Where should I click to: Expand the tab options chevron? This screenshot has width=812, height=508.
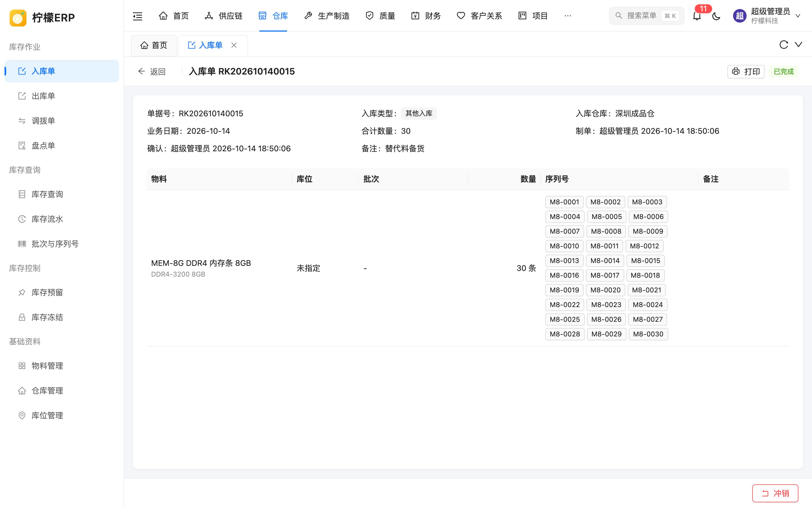(798, 45)
